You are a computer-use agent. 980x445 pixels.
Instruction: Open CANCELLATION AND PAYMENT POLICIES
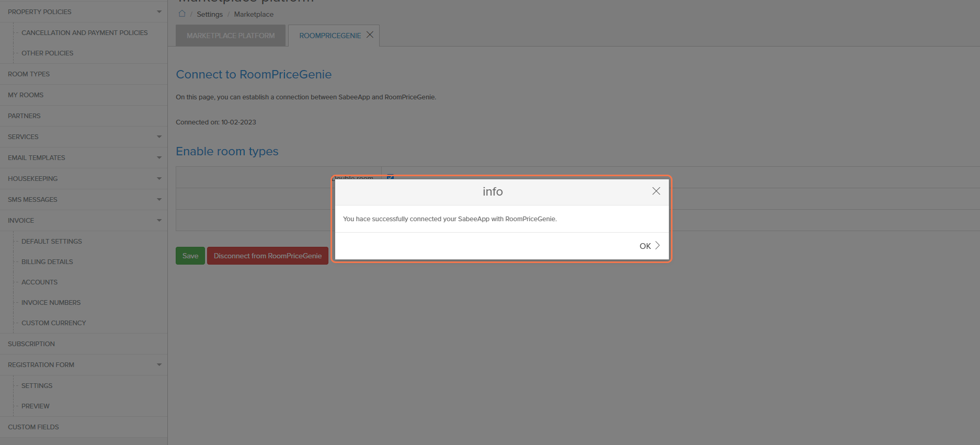pos(85,32)
